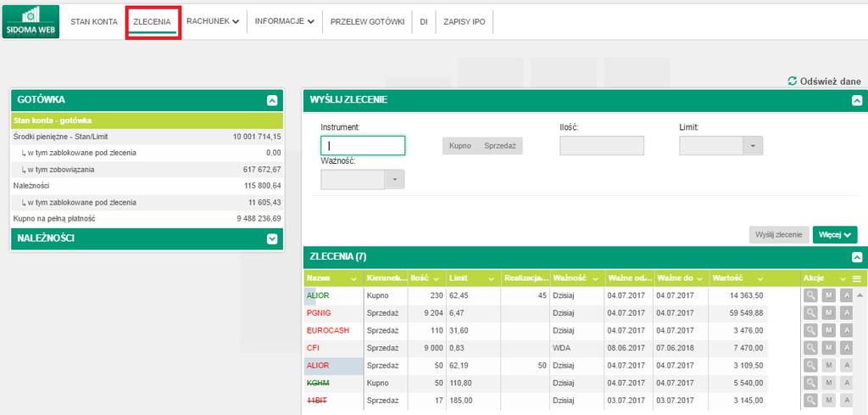868x415 pixels.
Task: Select Sprzedaż order direction
Action: click(500, 146)
